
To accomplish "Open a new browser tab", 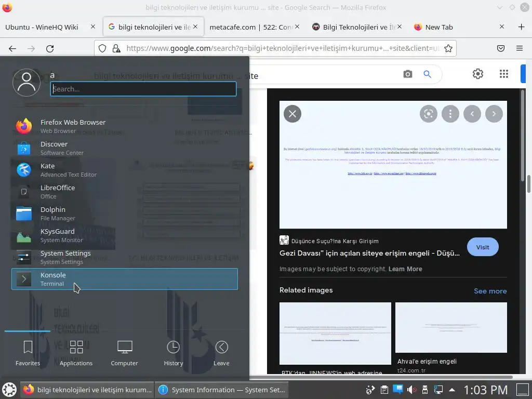I will coord(522,27).
